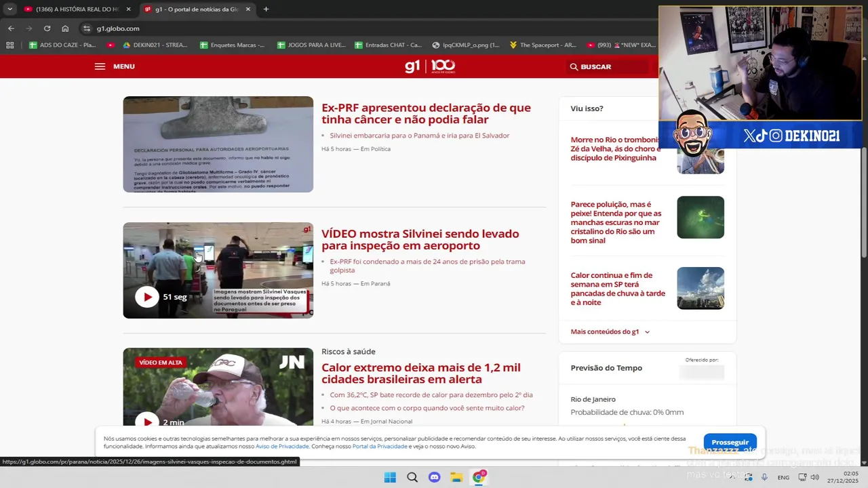Close the g1 portal tab
The height and width of the screenshot is (488, 868).
(x=248, y=9)
